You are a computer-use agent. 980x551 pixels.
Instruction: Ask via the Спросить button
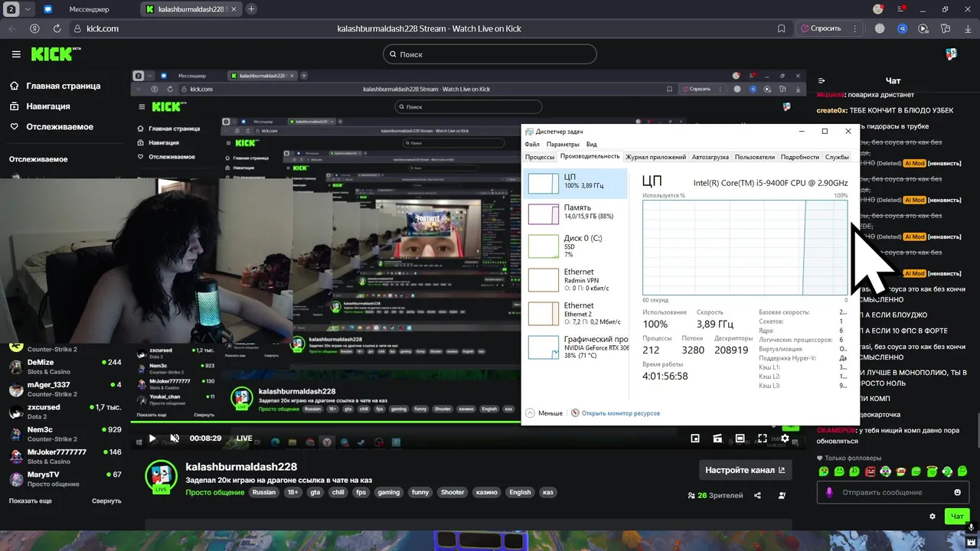pos(820,28)
